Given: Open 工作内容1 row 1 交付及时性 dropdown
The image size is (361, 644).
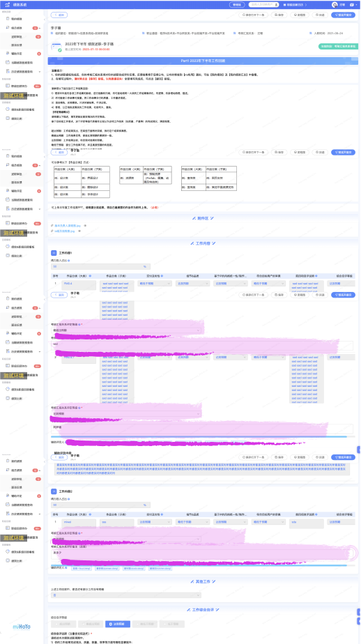Looking at the screenshot, I should 155,284.
